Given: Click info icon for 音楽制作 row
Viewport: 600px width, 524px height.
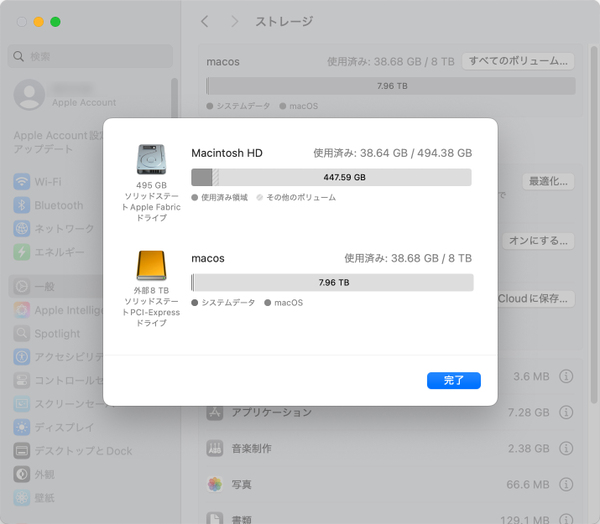Looking at the screenshot, I should (566, 448).
